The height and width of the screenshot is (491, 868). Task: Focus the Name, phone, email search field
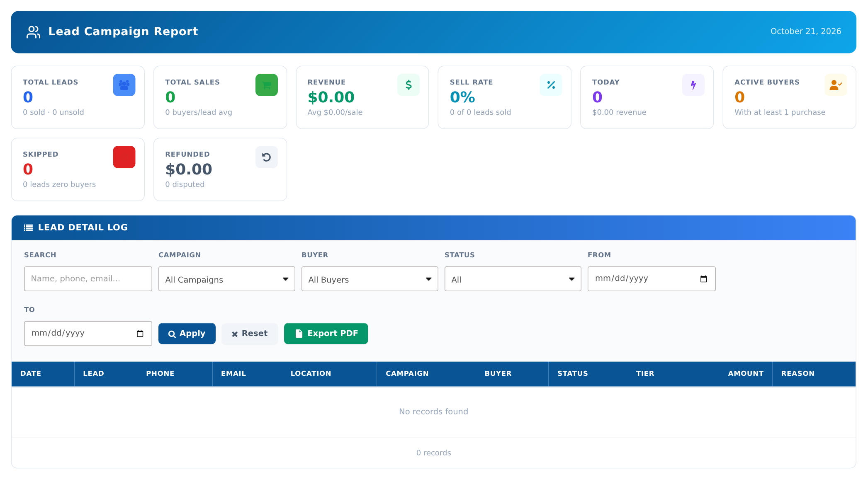coord(88,279)
